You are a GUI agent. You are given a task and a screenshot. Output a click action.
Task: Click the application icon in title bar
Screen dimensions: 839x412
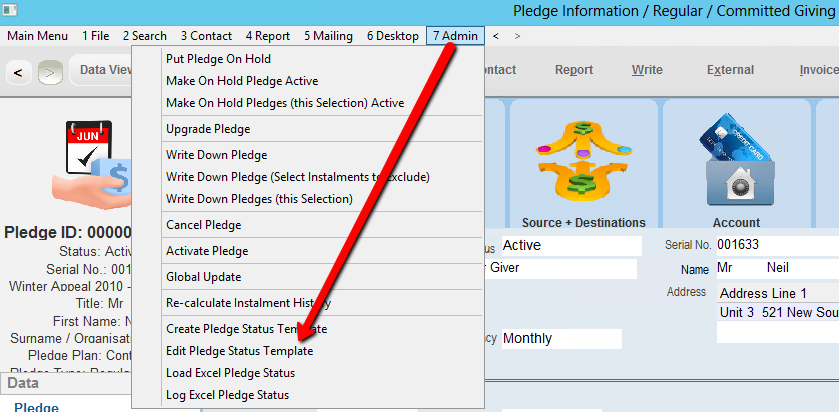click(x=10, y=9)
